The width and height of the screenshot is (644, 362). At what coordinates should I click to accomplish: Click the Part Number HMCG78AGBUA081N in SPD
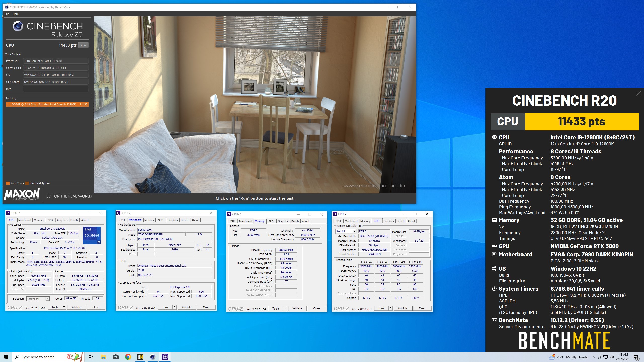tap(374, 250)
